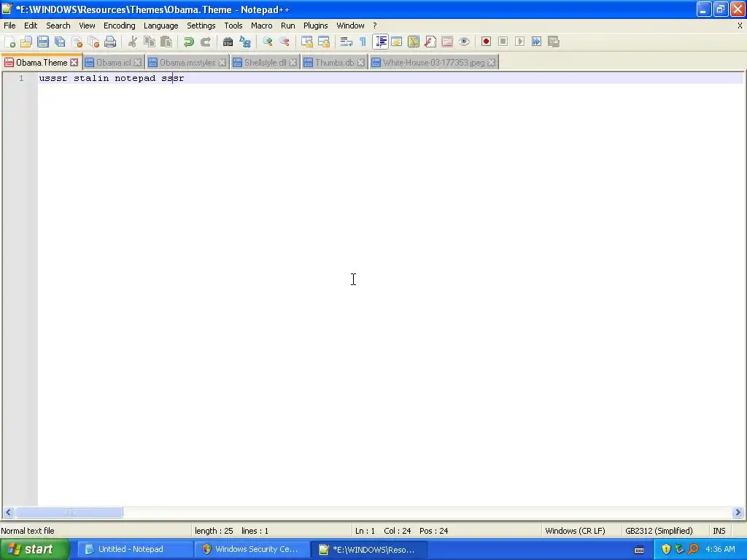Screen dimensions: 747x560
Task: Click the horizontal scrollbar thumb
Action: [x=69, y=513]
